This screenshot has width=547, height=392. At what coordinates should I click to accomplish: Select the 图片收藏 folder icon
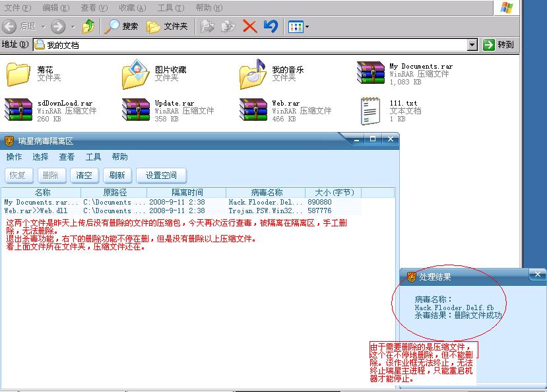coord(136,74)
